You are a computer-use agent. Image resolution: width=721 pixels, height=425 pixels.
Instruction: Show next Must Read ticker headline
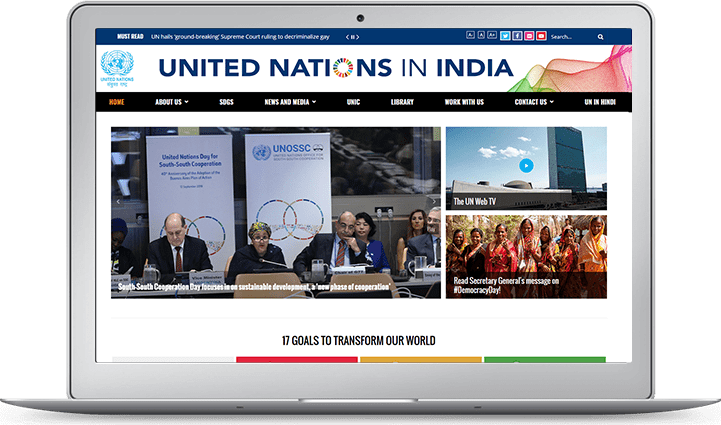coord(358,37)
